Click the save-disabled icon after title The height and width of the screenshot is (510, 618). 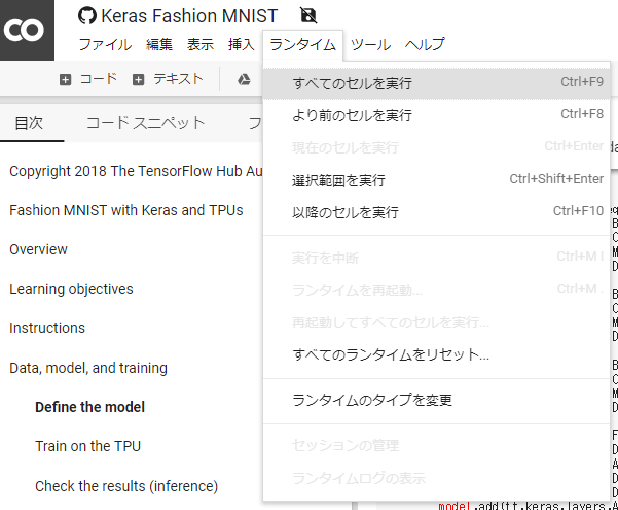click(309, 16)
